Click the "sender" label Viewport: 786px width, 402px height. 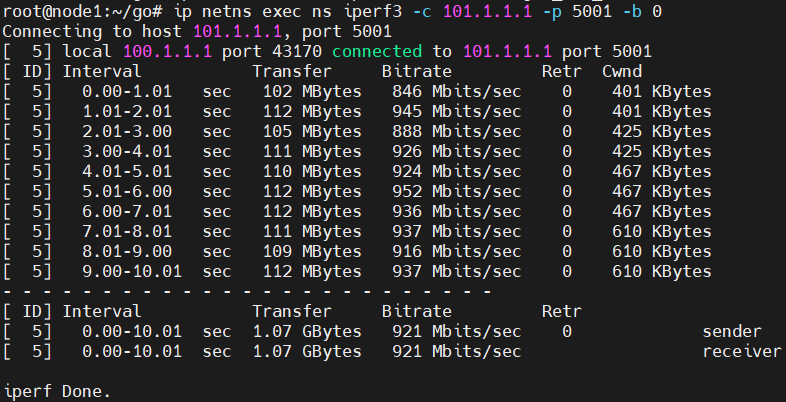tap(732, 331)
